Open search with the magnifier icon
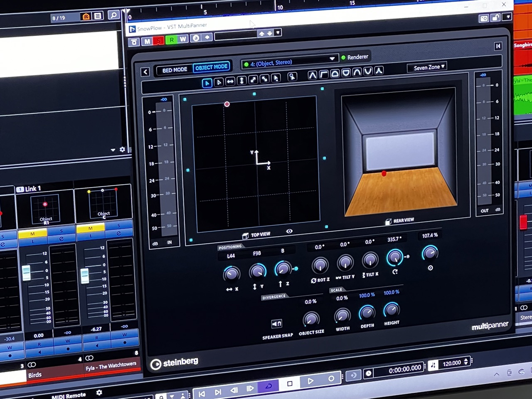Image resolution: width=532 pixels, height=399 pixels. coord(113,15)
